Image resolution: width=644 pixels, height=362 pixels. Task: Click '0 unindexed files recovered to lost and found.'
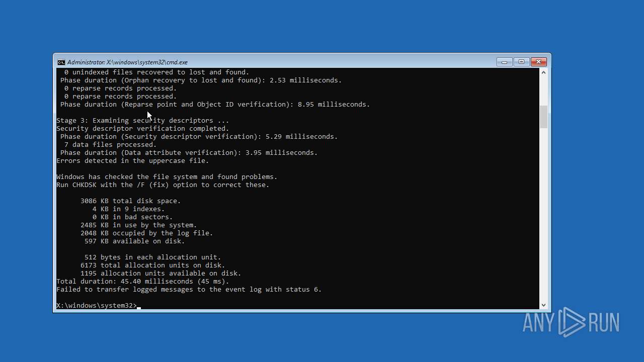pyautogui.click(x=157, y=72)
